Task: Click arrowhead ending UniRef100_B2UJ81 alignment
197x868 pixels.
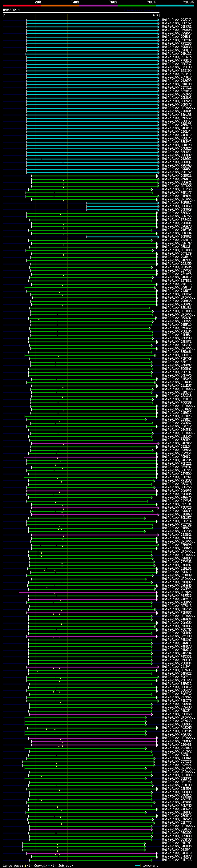Action: pyautogui.click(x=150, y=308)
